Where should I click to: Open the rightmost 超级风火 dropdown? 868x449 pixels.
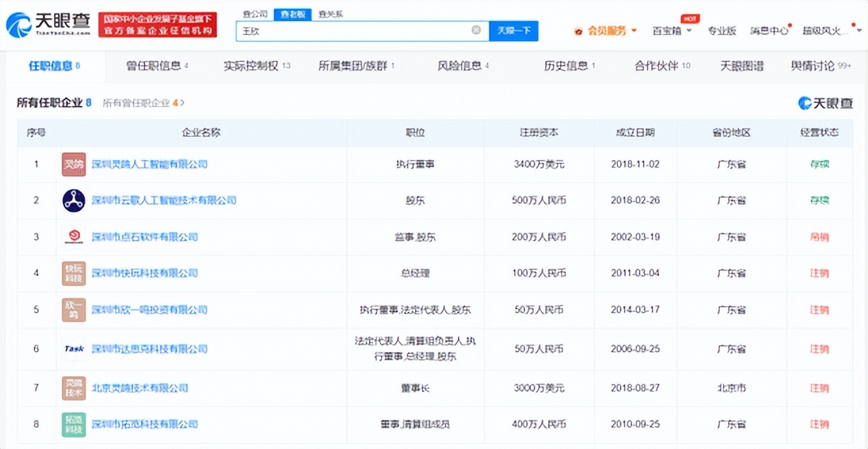pos(825,31)
